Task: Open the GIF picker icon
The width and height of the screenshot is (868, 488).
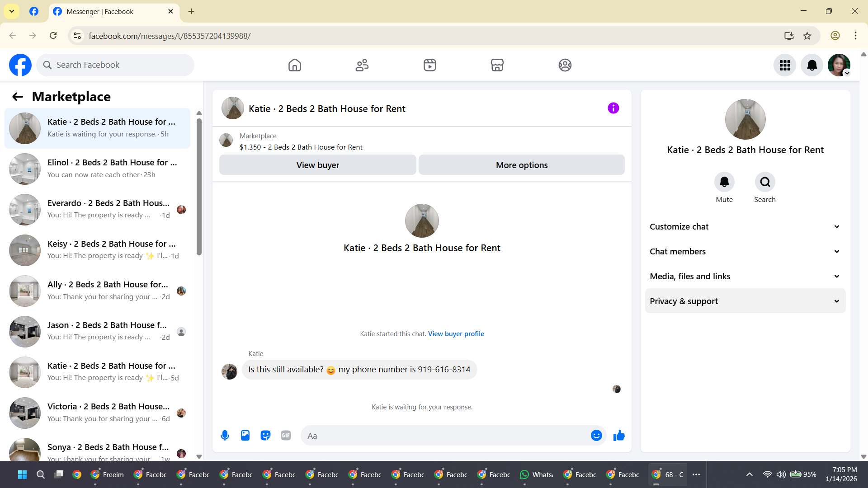Action: 286,436
